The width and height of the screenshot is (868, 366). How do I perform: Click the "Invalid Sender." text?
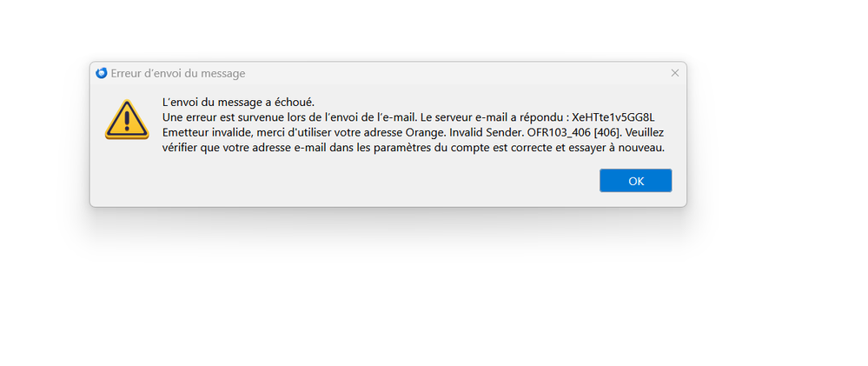(482, 133)
